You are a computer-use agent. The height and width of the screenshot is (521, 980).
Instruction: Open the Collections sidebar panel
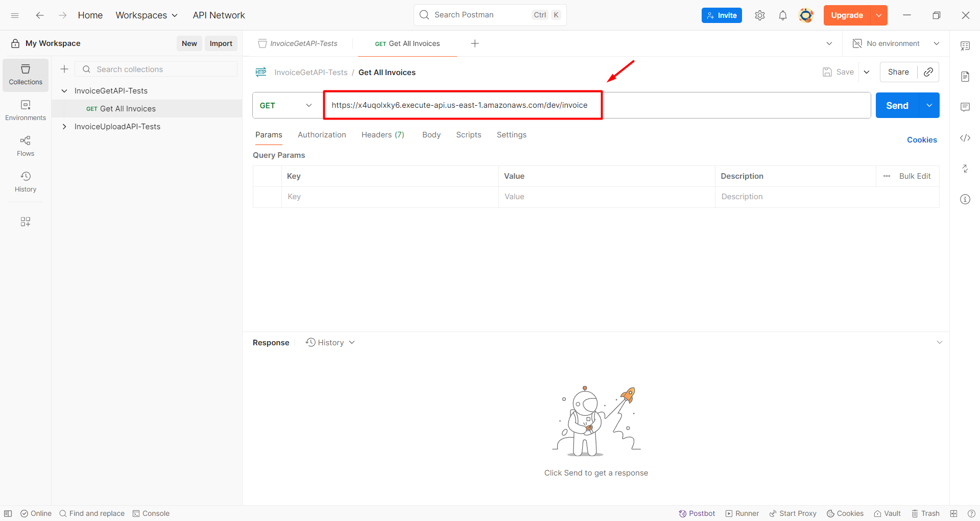(25, 75)
